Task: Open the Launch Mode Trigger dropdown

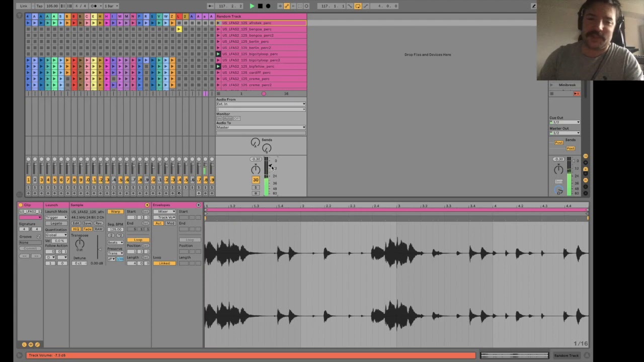Action: coord(56,217)
